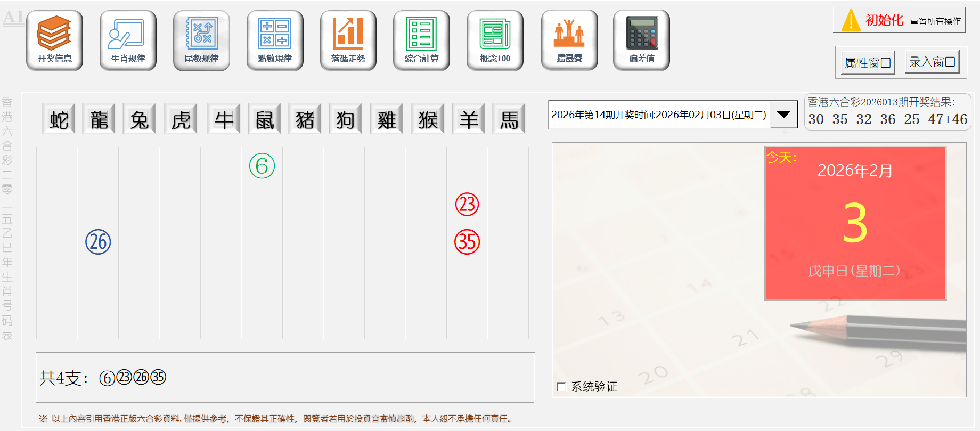Open the 录入窗口 entry window
980x431 pixels.
(932, 62)
